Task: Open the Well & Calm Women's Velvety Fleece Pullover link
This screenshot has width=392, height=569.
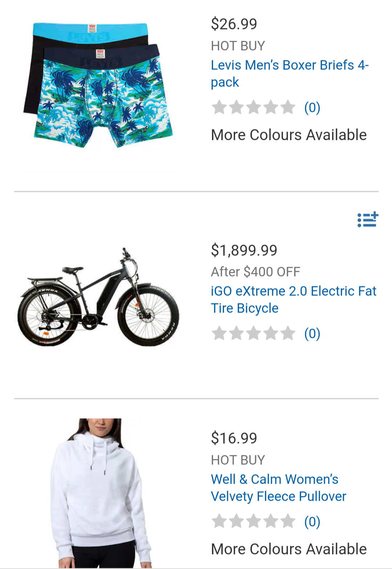Action: 278,488
